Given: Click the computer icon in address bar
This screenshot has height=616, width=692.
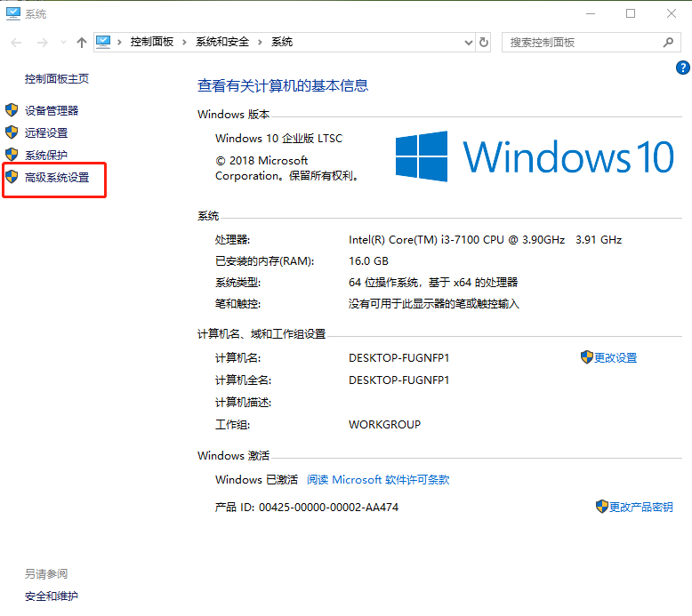Looking at the screenshot, I should click(103, 42).
